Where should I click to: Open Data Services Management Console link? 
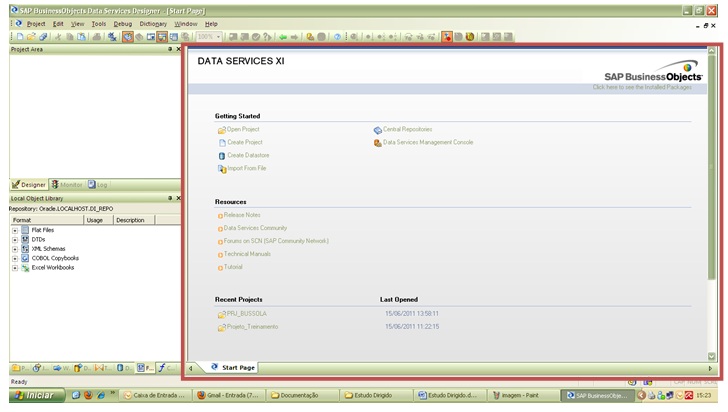(428, 142)
